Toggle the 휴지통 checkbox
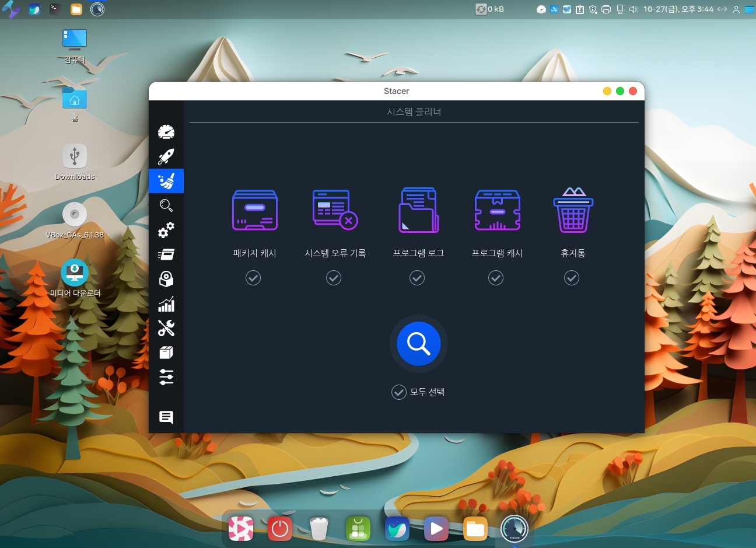 (572, 278)
